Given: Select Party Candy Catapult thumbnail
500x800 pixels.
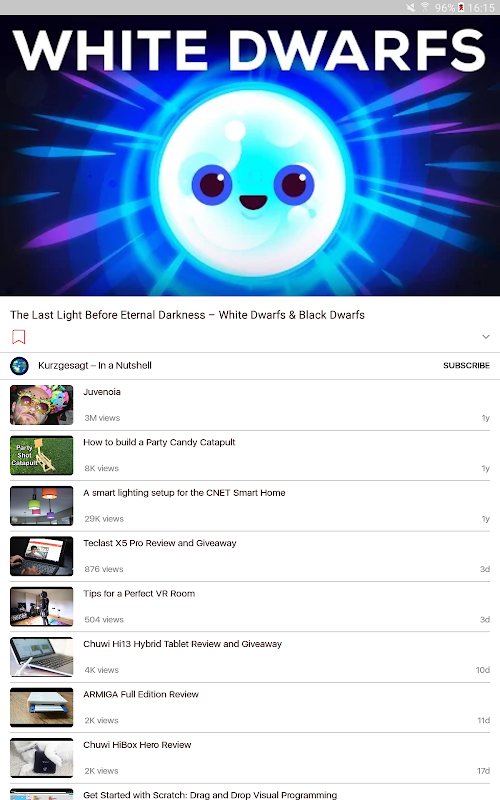Looking at the screenshot, I should (x=41, y=456).
